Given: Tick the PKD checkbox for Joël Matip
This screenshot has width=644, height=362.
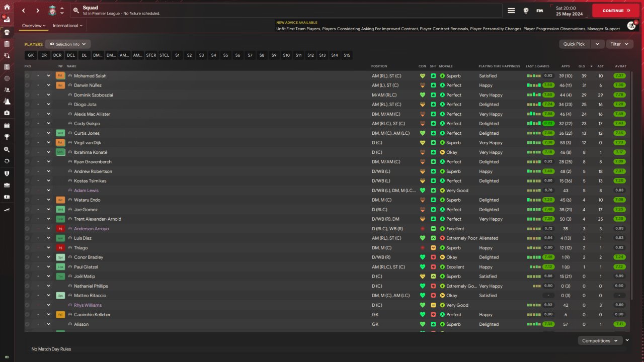Looking at the screenshot, I should pyautogui.click(x=27, y=277).
